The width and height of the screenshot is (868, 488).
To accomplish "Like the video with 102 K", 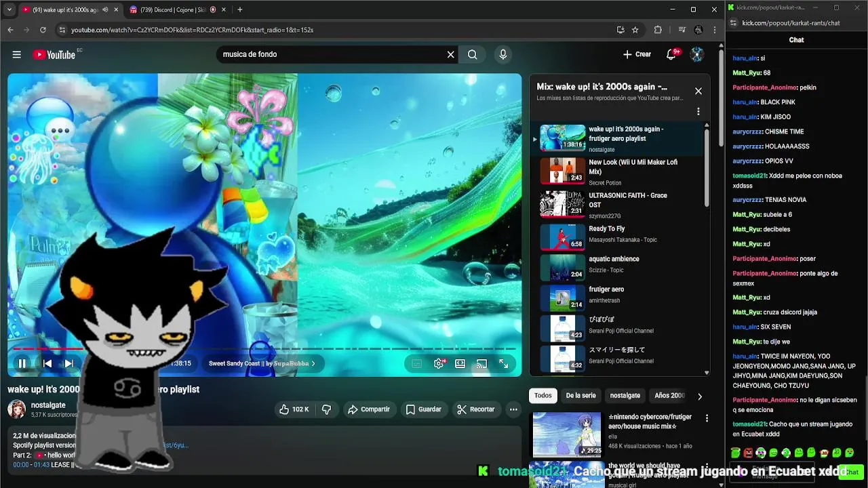I will click(x=294, y=409).
